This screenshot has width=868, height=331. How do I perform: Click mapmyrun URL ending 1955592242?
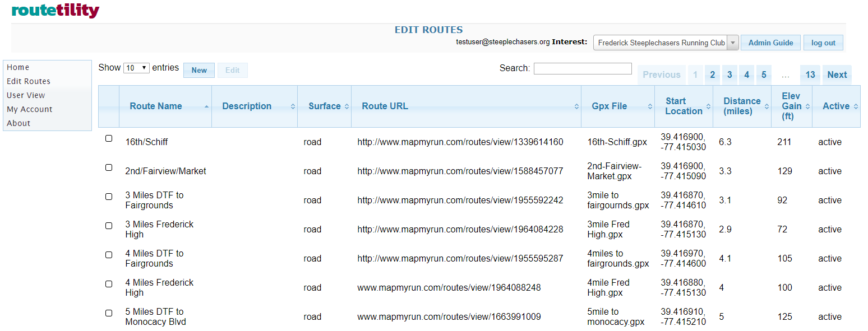[460, 201]
